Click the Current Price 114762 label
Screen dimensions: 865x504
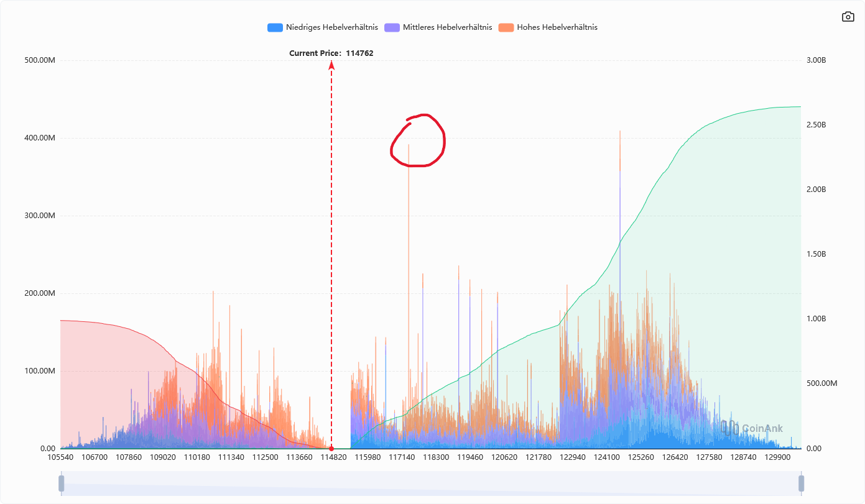point(331,53)
